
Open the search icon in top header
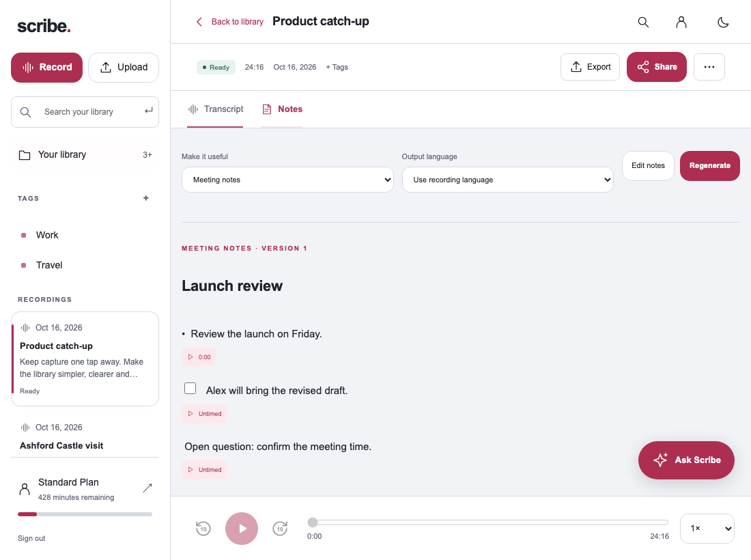click(643, 22)
